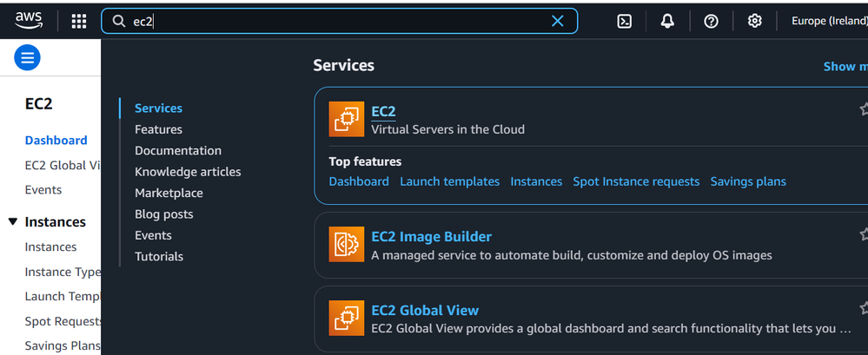Viewport: 868px width, 355px height.
Task: Open Instance Types in sidebar
Action: pos(63,272)
